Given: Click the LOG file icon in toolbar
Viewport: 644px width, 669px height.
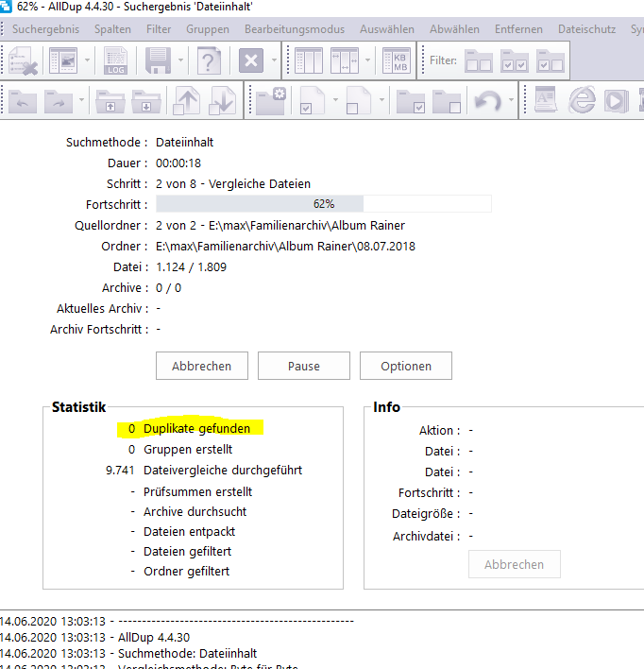Looking at the screenshot, I should [116, 62].
